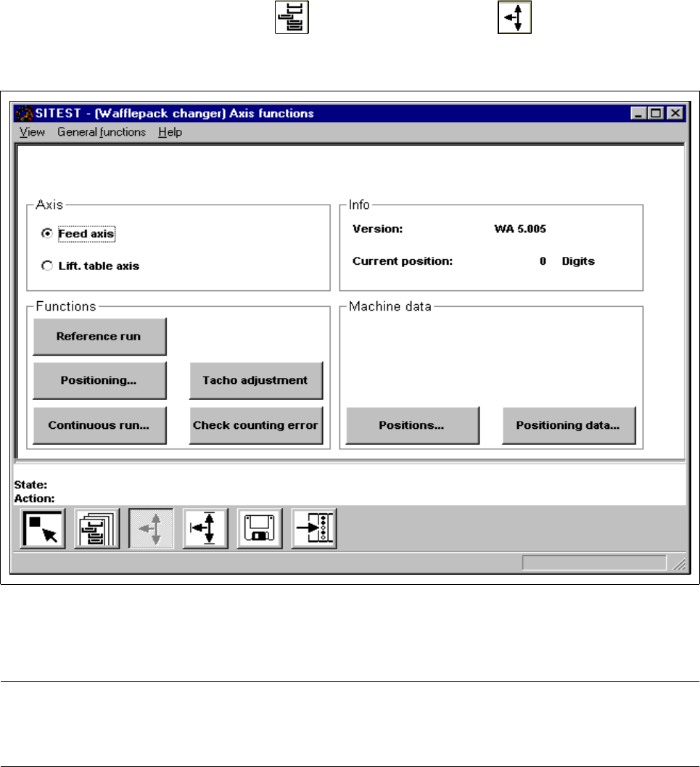Open the stacked pages overview icon in toolbar
Viewport: 700px width, 767px height.
(96, 529)
